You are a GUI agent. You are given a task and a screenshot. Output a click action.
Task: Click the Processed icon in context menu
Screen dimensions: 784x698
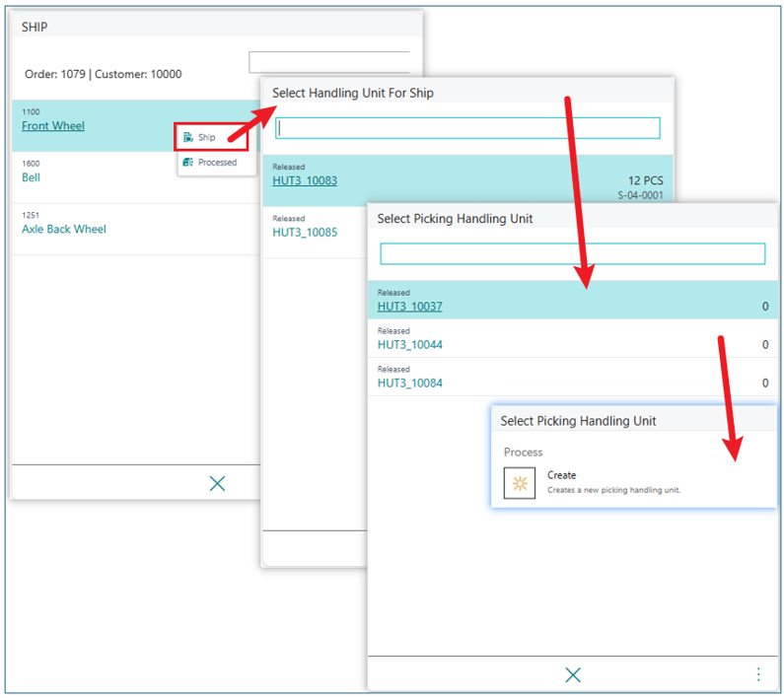tap(187, 163)
